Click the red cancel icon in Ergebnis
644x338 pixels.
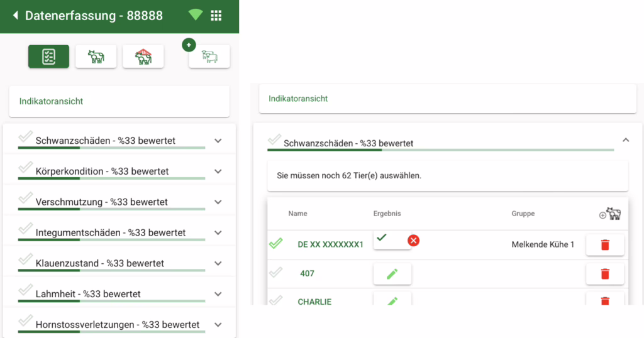[x=413, y=241]
